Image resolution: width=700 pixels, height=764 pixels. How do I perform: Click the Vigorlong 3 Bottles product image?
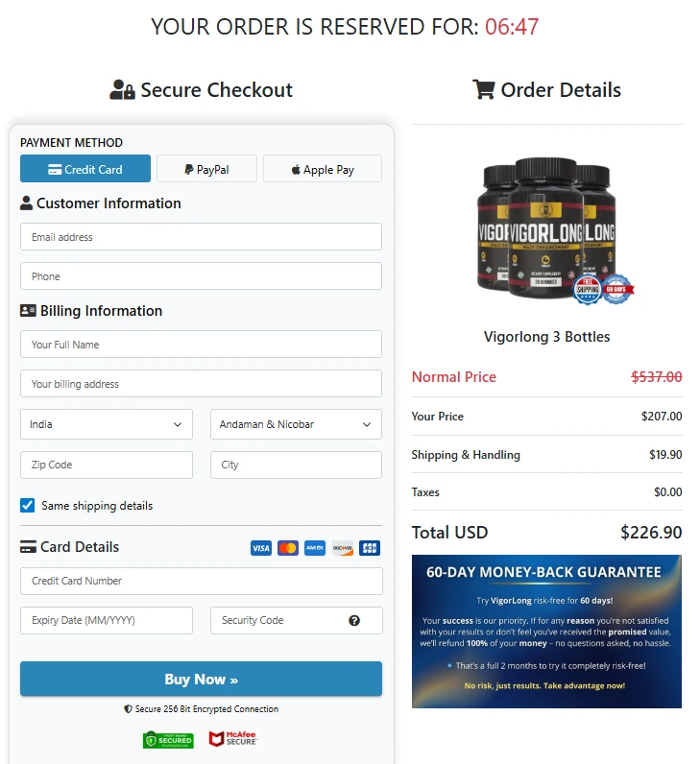(x=553, y=231)
